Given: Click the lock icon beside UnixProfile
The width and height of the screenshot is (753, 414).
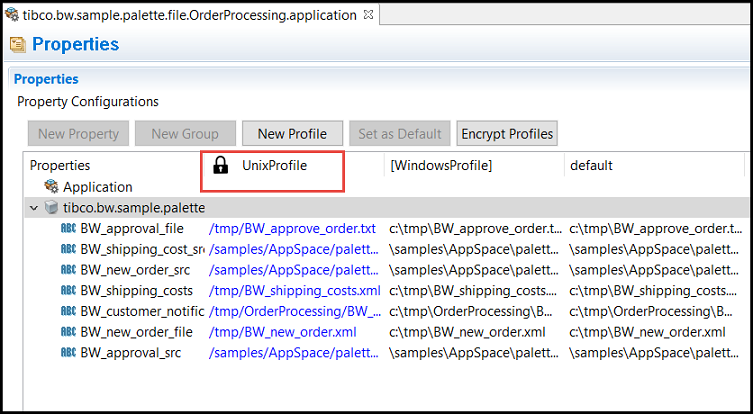Looking at the screenshot, I should click(x=221, y=165).
